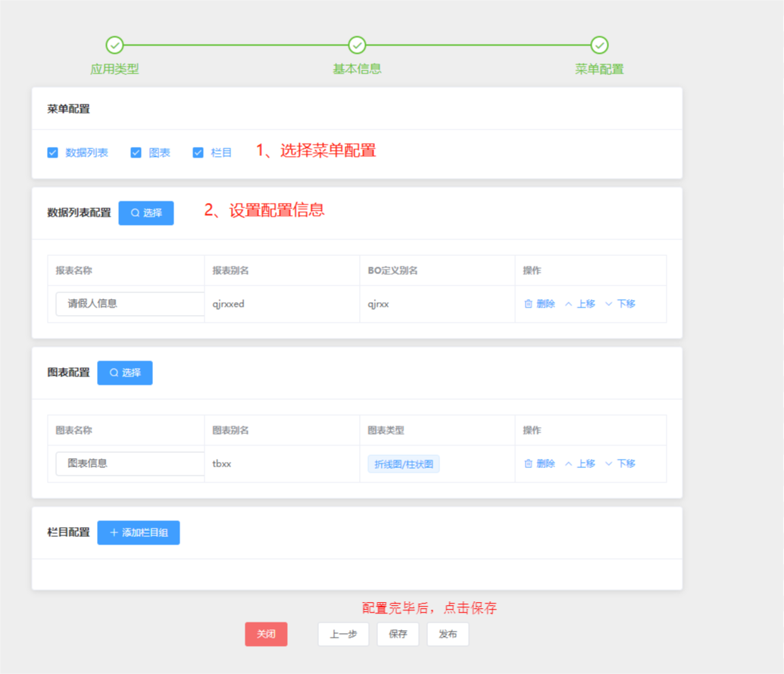This screenshot has width=784, height=674.
Task: Click up-arrow 上移 icon in report row
Action: (x=569, y=304)
